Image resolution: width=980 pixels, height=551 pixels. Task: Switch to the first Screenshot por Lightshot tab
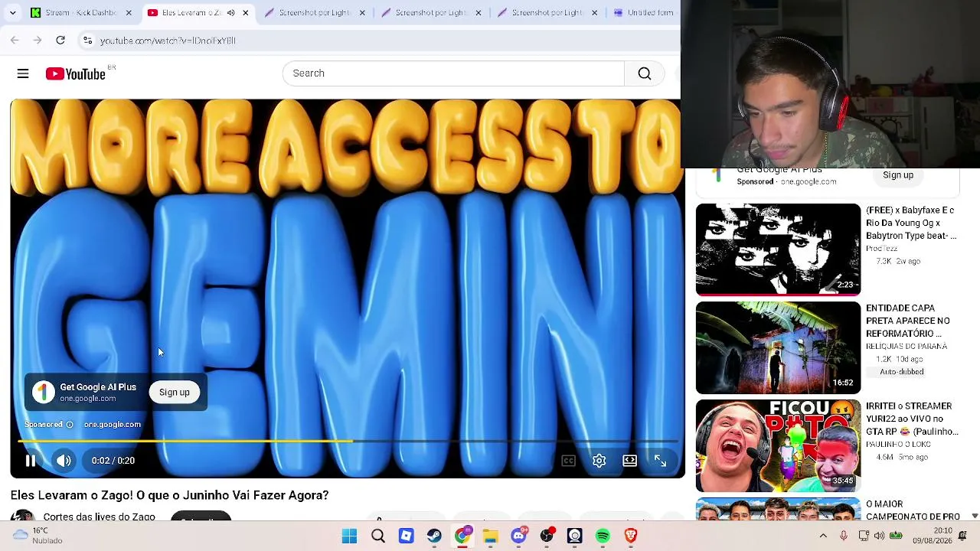tap(315, 13)
